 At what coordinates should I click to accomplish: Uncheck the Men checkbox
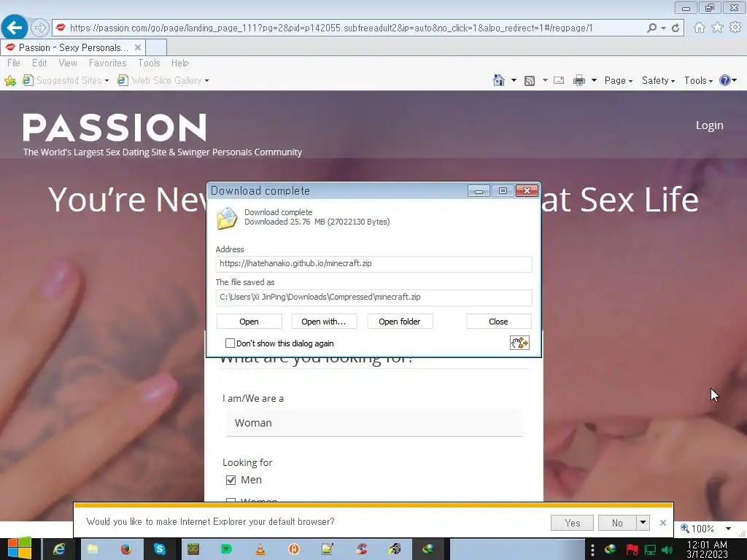coord(231,480)
